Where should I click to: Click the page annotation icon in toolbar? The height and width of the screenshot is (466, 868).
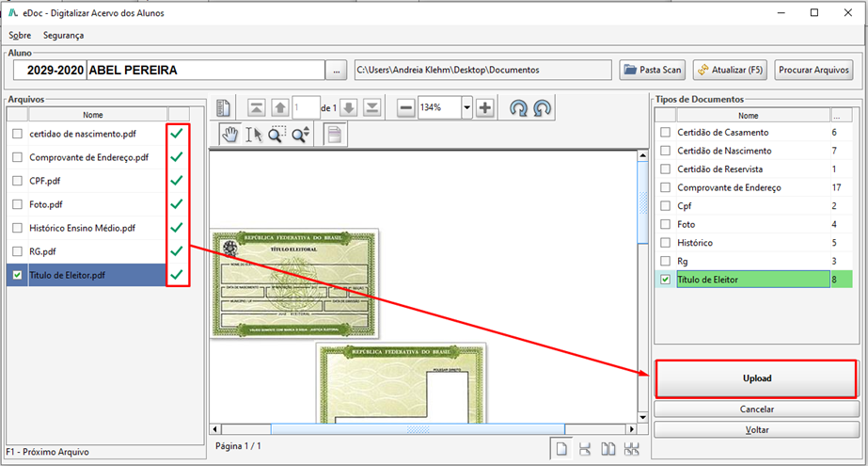click(335, 134)
